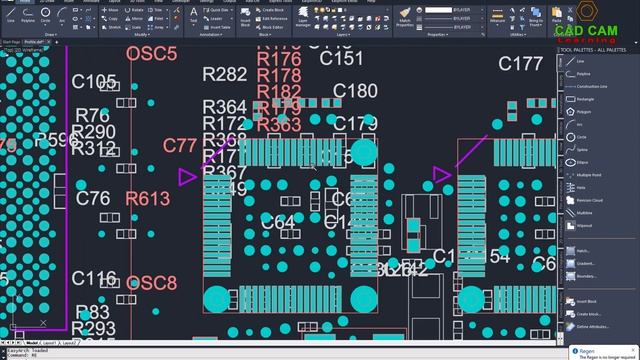Click Define Attributes... in the tool palette
Screen dimensions: 640x360
tap(588, 327)
